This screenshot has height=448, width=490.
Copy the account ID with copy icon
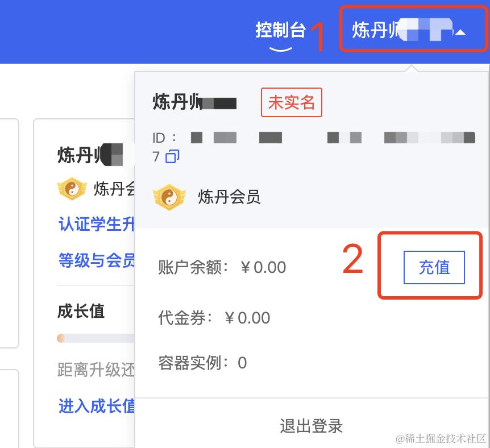[172, 156]
